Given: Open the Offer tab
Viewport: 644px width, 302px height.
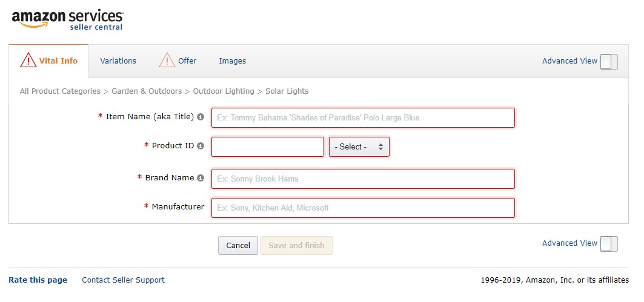Looking at the screenshot, I should pyautogui.click(x=187, y=61).
